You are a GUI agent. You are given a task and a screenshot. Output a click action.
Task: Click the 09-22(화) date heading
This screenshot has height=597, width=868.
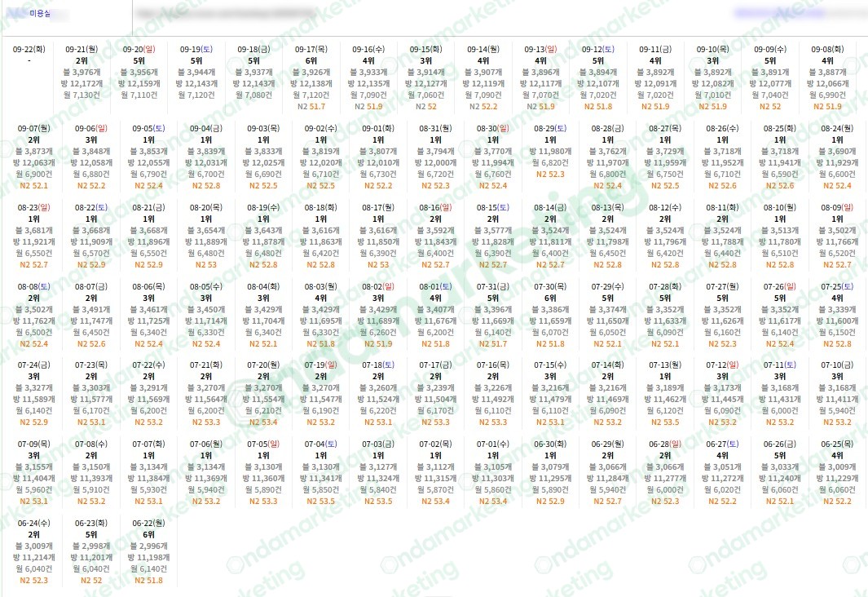pyautogui.click(x=29, y=49)
